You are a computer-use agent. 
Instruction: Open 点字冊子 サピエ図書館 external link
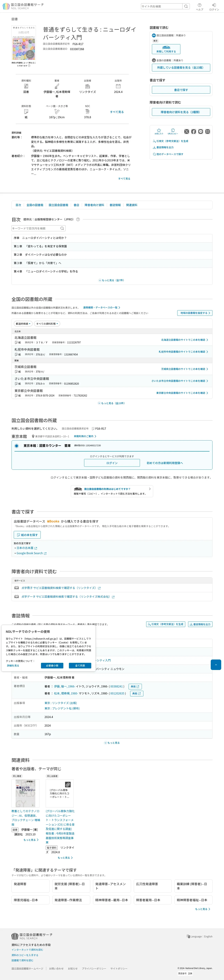61,588
